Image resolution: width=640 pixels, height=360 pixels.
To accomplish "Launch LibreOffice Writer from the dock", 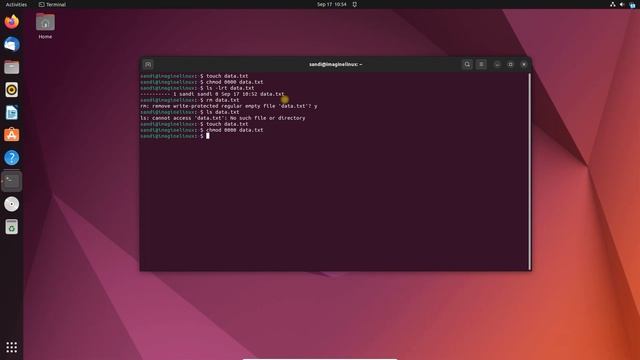I will pos(11,112).
